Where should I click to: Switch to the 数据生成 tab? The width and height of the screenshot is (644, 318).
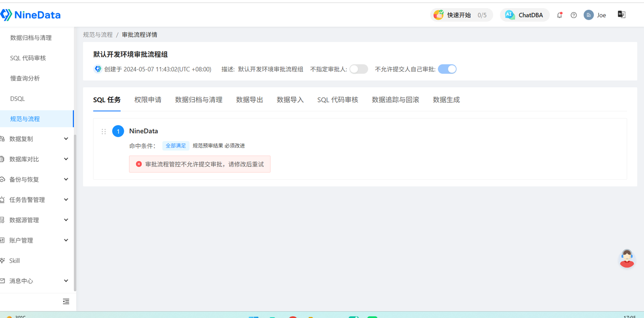point(446,100)
